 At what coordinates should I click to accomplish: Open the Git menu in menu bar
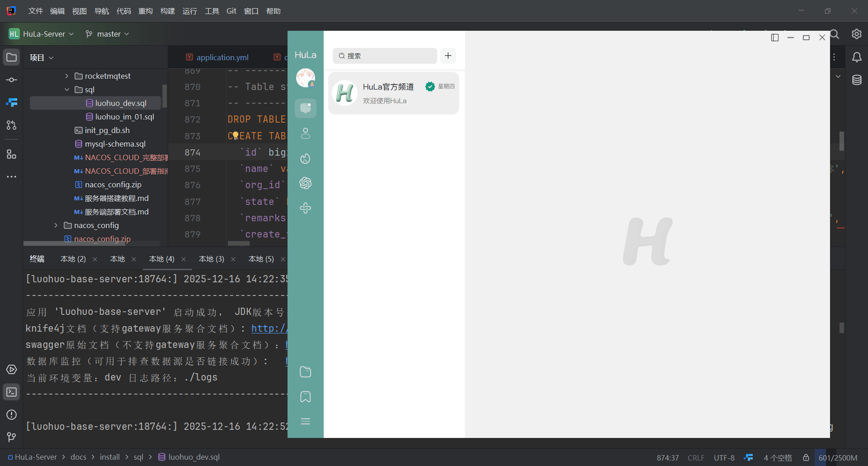coord(231,11)
